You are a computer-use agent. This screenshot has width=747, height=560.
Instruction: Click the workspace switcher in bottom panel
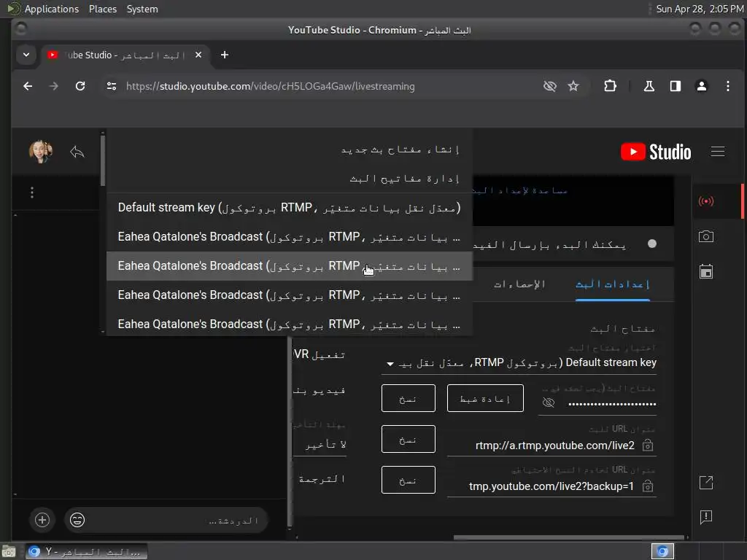point(662,551)
